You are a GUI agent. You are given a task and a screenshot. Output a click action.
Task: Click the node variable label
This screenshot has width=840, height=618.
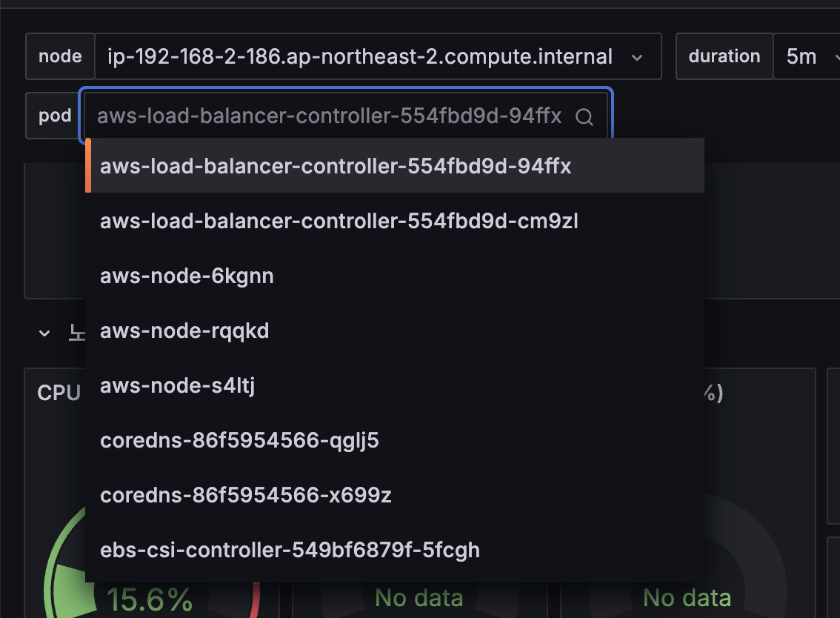click(x=60, y=56)
